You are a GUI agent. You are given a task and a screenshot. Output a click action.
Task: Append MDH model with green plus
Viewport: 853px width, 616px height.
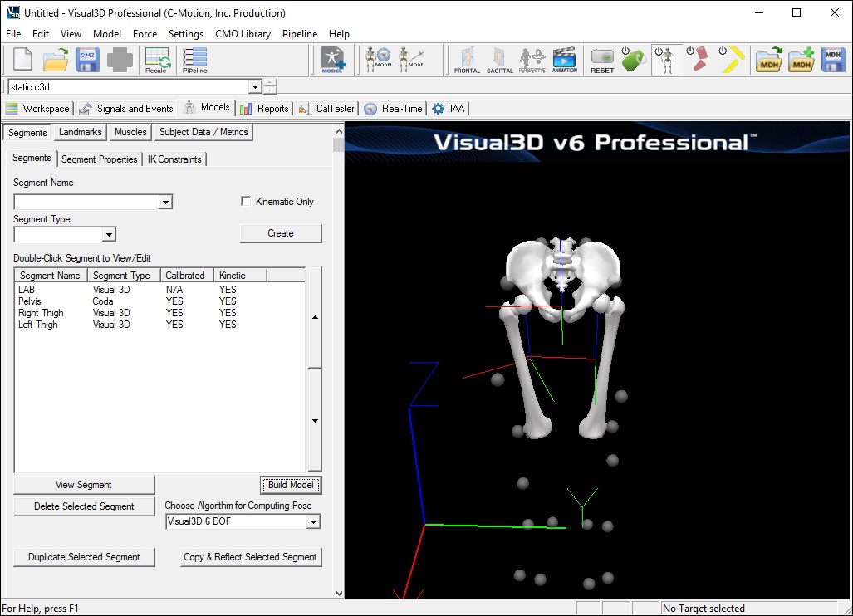pyautogui.click(x=802, y=60)
